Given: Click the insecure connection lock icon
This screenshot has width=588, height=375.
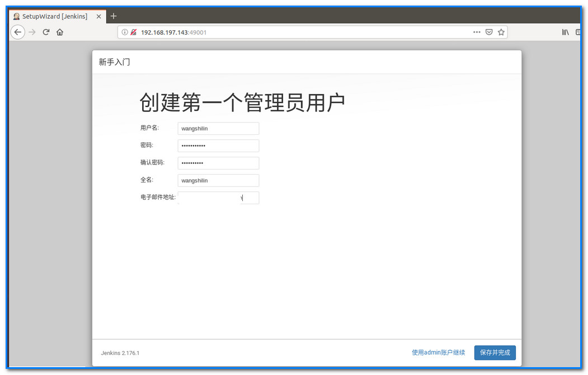Looking at the screenshot, I should click(134, 32).
